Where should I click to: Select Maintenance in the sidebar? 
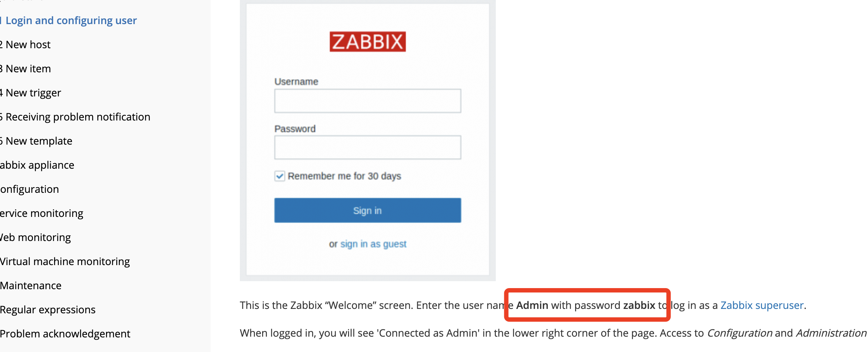coord(31,286)
